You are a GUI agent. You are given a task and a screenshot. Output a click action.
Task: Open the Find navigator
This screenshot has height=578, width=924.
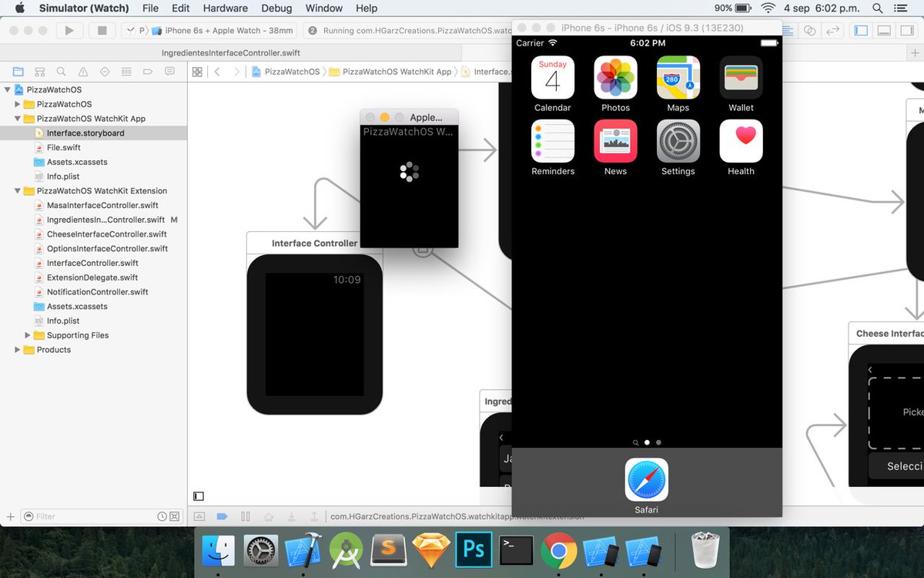(x=61, y=72)
